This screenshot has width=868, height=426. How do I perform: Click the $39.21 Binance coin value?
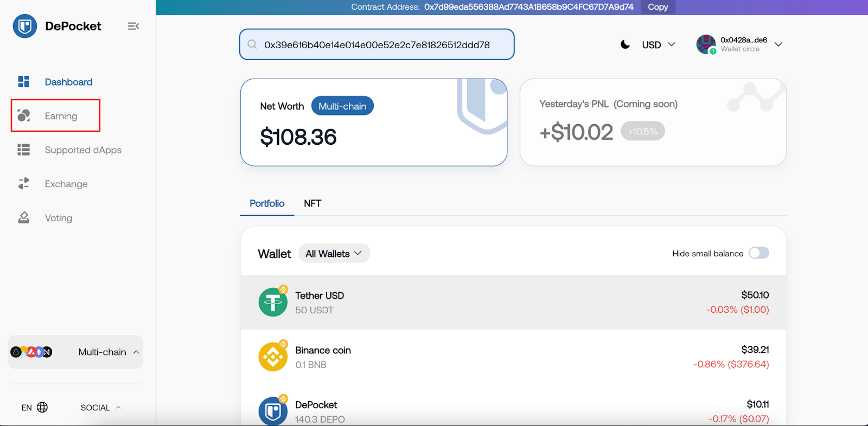click(755, 350)
